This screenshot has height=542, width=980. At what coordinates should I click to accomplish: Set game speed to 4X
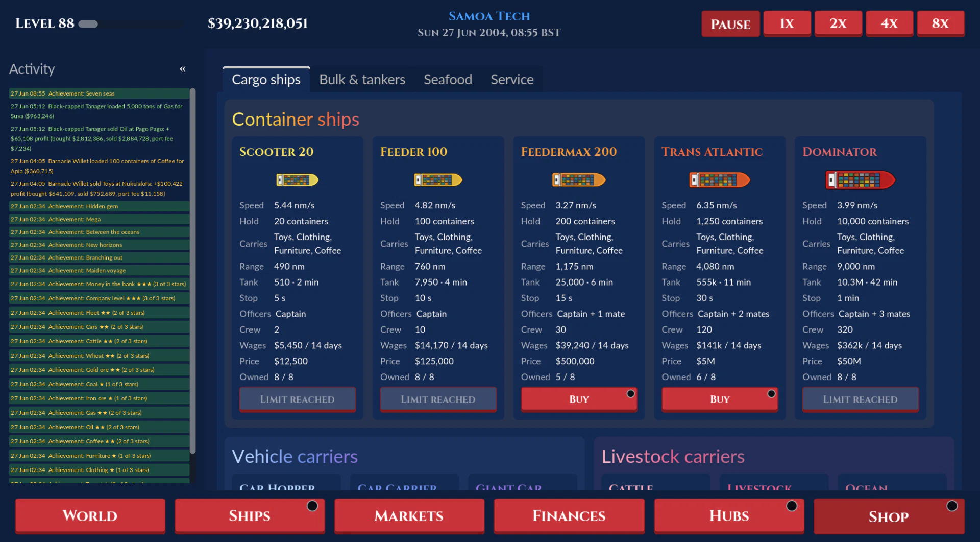[x=889, y=23]
